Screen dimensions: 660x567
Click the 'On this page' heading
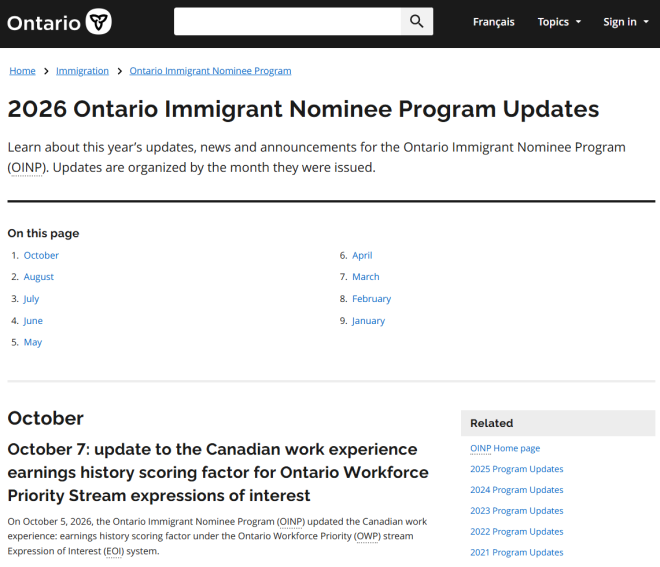coord(43,233)
